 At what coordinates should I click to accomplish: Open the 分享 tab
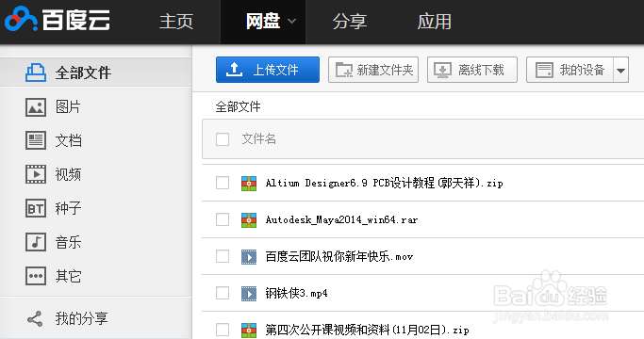tap(350, 22)
